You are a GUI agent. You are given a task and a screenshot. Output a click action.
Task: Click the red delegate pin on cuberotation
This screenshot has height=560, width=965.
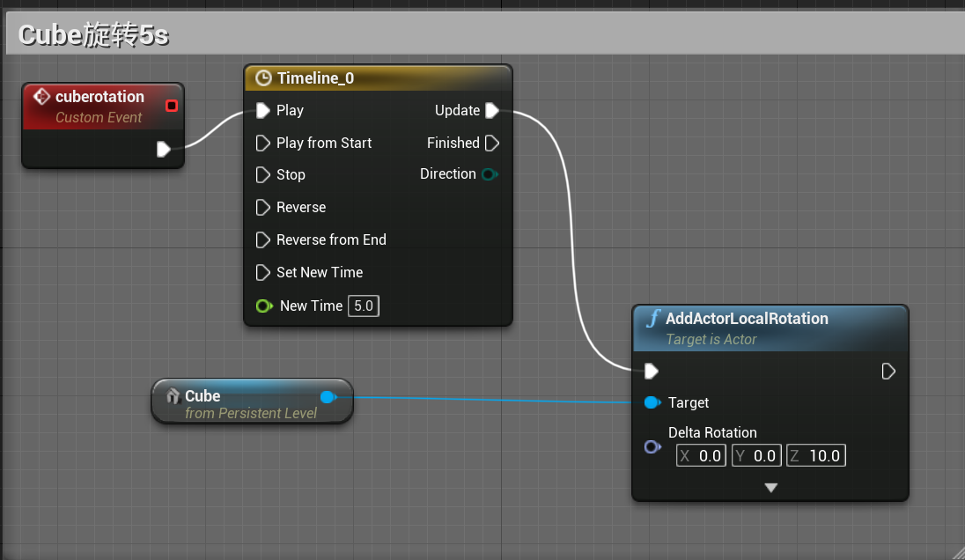click(x=172, y=106)
